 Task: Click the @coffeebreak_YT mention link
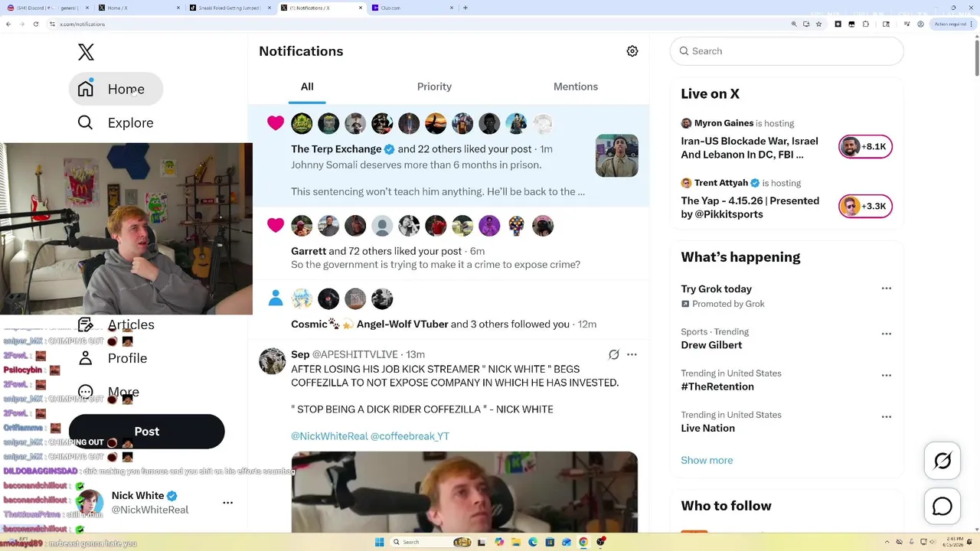pos(410,436)
